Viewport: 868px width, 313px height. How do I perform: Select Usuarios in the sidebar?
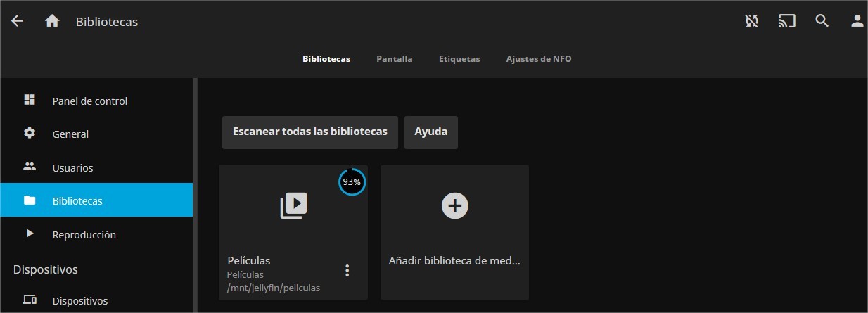(96, 167)
